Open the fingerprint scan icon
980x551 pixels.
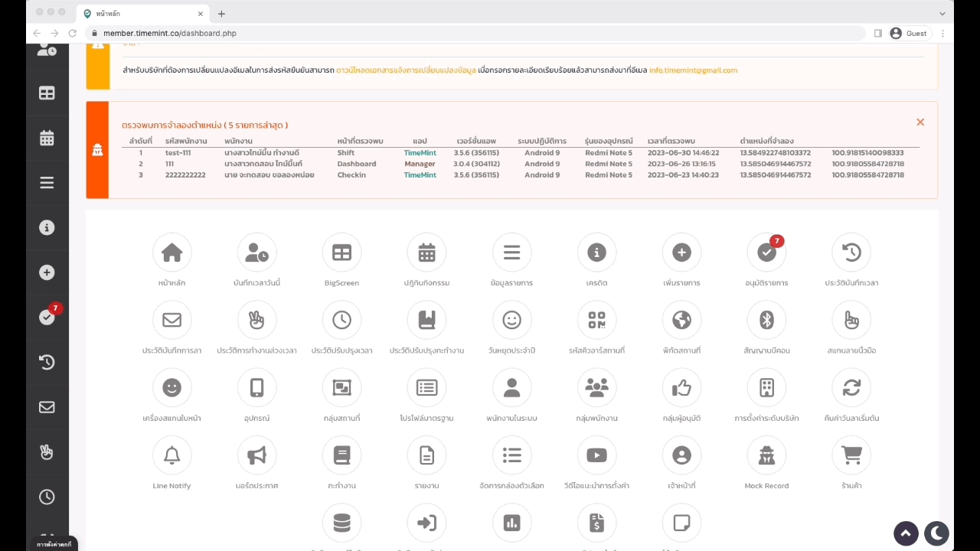pyautogui.click(x=851, y=321)
